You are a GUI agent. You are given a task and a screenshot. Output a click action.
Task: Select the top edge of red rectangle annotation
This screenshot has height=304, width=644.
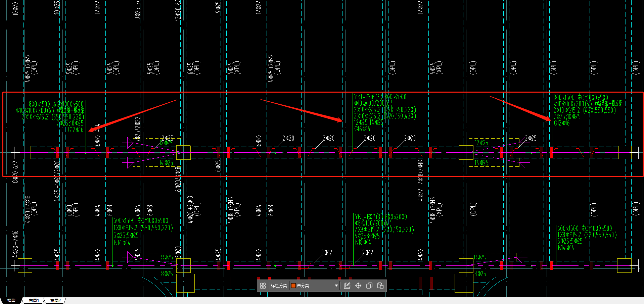[322, 92]
